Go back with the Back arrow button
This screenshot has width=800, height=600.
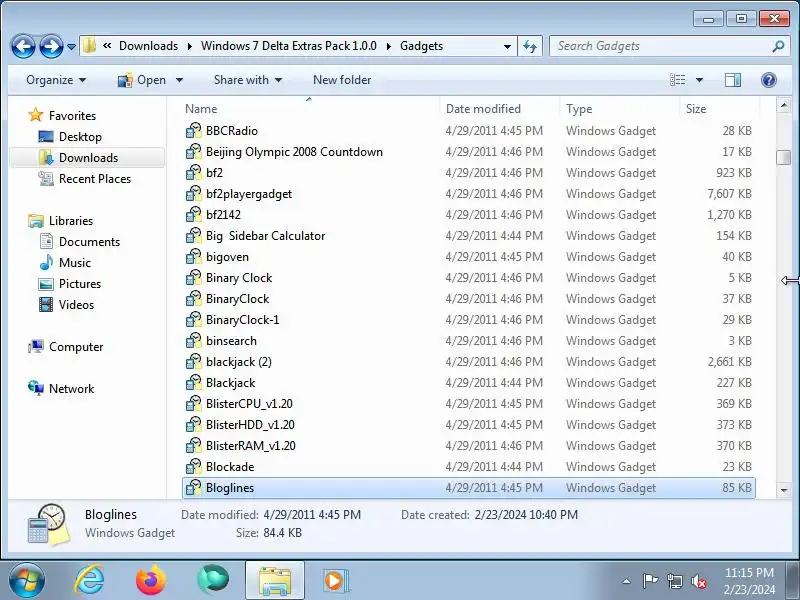tap(23, 46)
